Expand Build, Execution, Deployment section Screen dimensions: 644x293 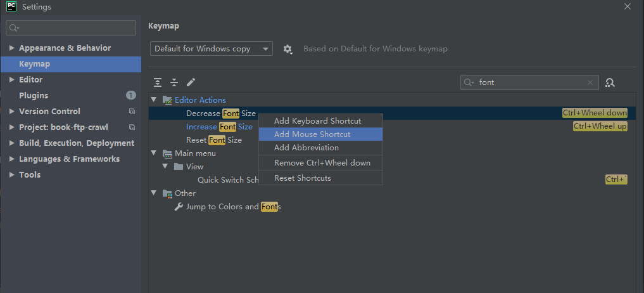11,143
